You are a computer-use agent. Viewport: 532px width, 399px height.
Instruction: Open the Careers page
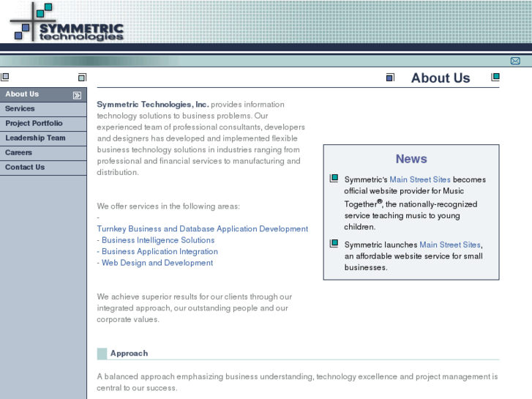(43, 153)
